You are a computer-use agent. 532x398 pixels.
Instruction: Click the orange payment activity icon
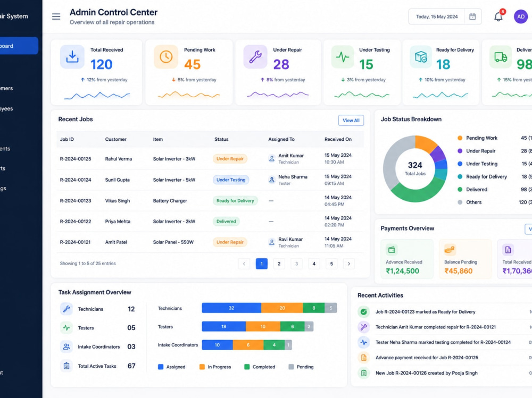[x=364, y=357]
